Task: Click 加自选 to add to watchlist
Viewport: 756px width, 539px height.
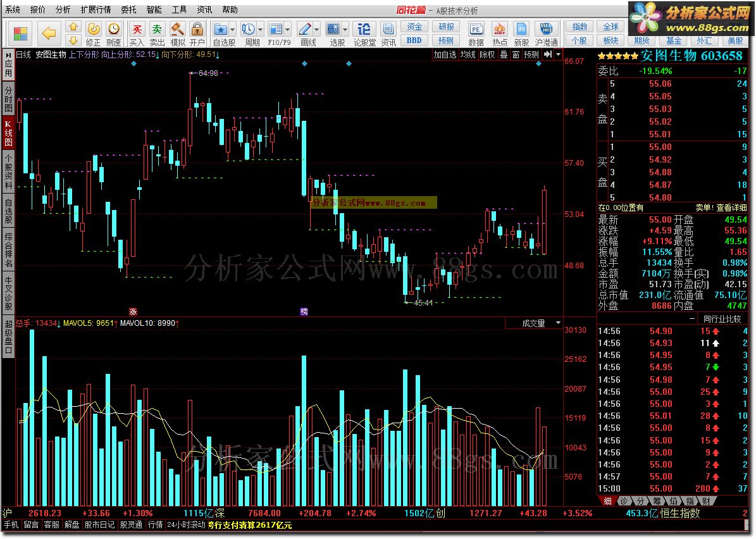Action: pos(445,54)
